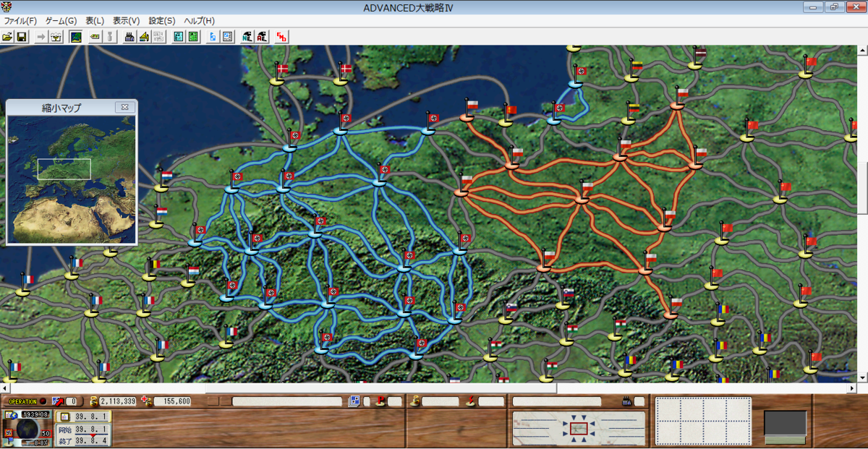Click the tank unit toolbar icon
Screen dimensions: 868x449
point(94,36)
